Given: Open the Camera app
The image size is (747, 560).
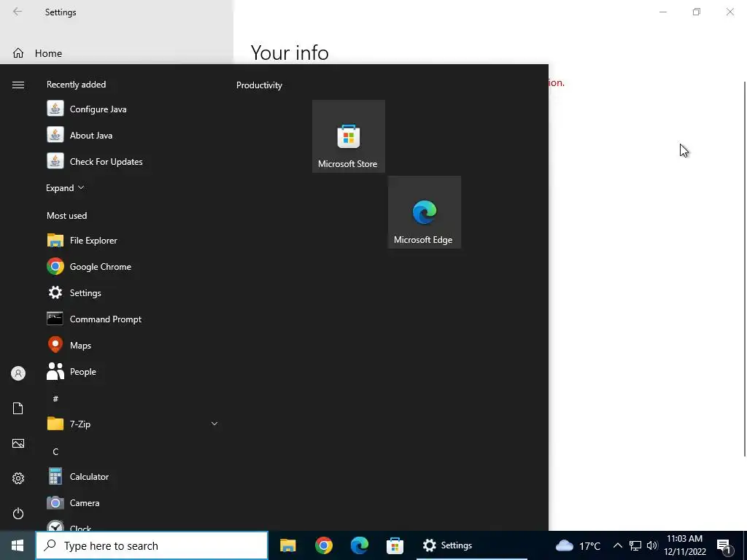Looking at the screenshot, I should [133, 503].
